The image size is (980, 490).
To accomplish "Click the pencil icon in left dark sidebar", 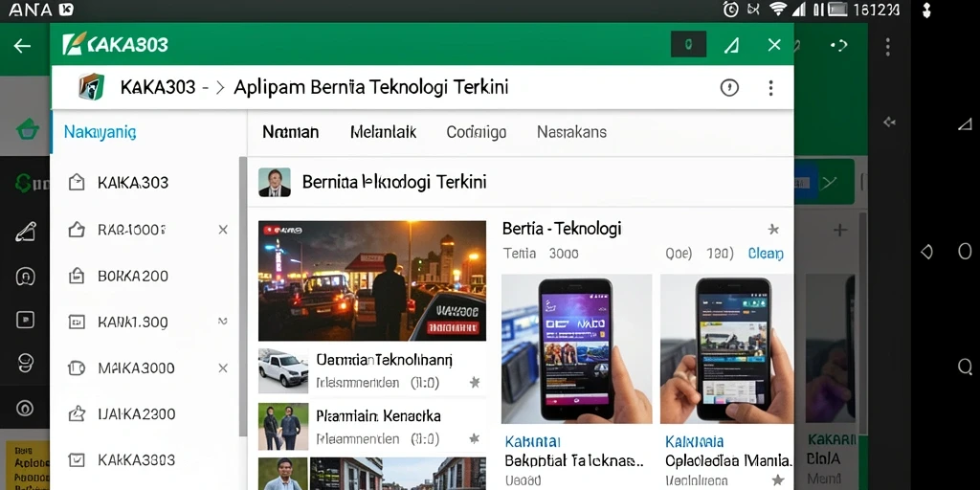I will (x=25, y=232).
